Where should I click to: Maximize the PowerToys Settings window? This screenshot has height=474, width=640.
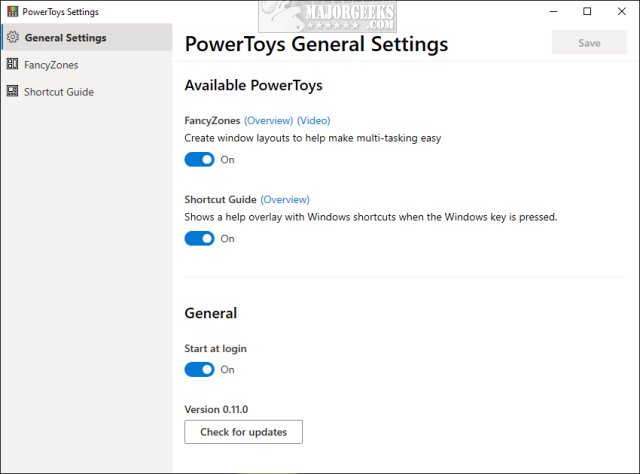[x=587, y=12]
